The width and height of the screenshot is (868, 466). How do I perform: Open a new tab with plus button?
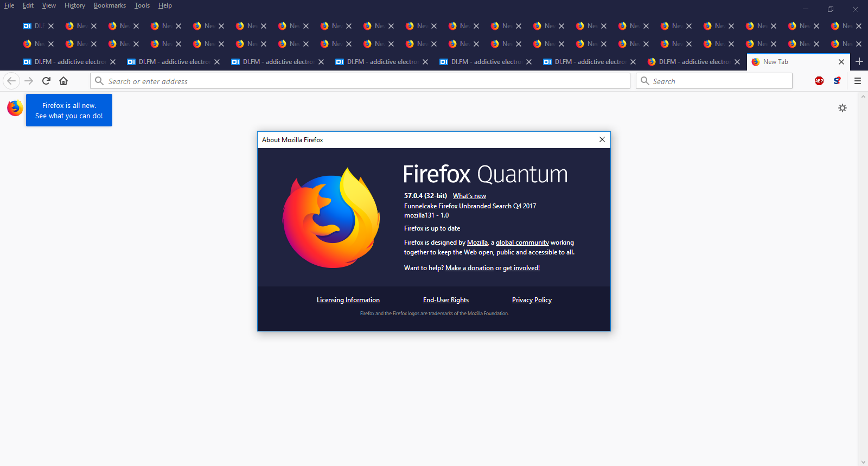click(859, 61)
